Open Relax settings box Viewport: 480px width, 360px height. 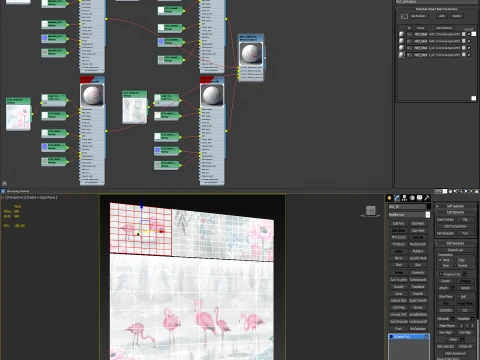pos(463,339)
